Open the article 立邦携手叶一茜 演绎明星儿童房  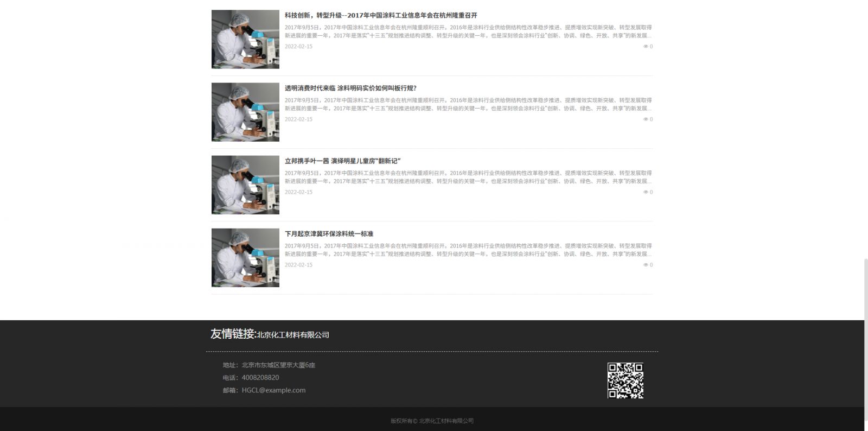342,161
